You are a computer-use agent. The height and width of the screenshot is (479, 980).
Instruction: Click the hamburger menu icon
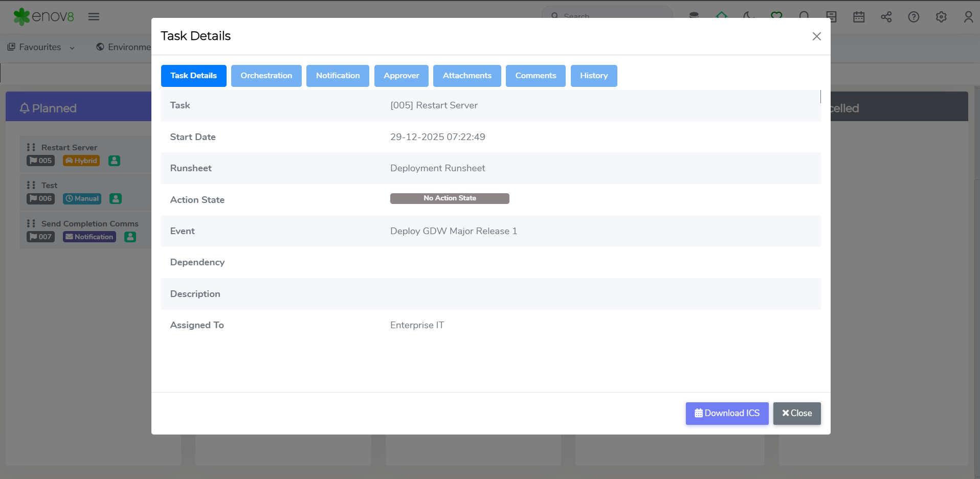pyautogui.click(x=94, y=17)
